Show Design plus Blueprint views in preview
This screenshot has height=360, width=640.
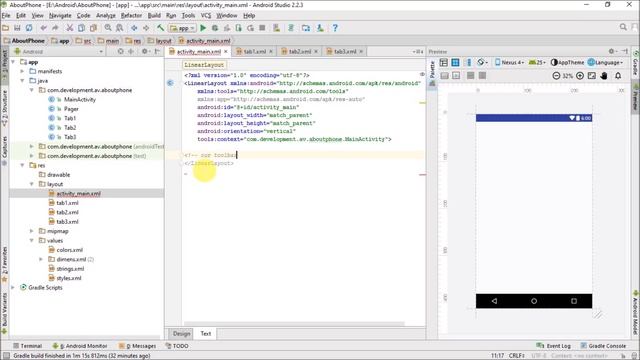click(468, 62)
